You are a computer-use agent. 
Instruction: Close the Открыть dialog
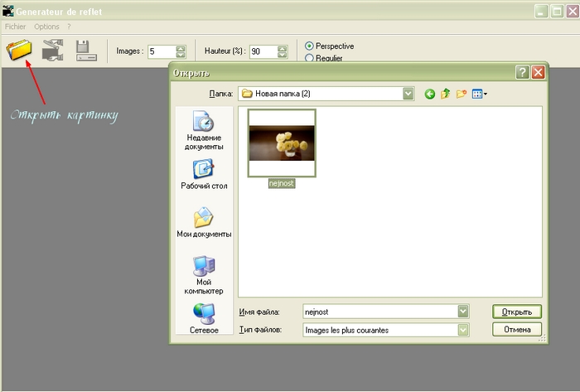[x=539, y=72]
